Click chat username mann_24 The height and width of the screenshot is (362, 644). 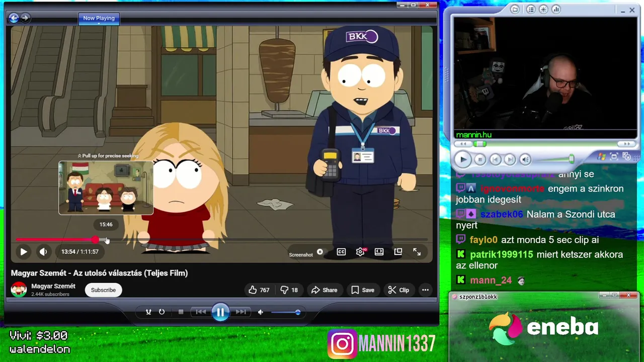[x=491, y=280]
